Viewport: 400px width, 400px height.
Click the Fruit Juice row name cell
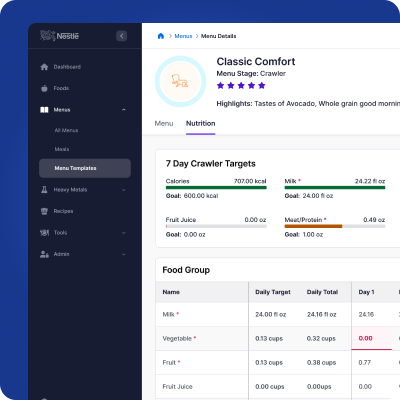point(202,386)
